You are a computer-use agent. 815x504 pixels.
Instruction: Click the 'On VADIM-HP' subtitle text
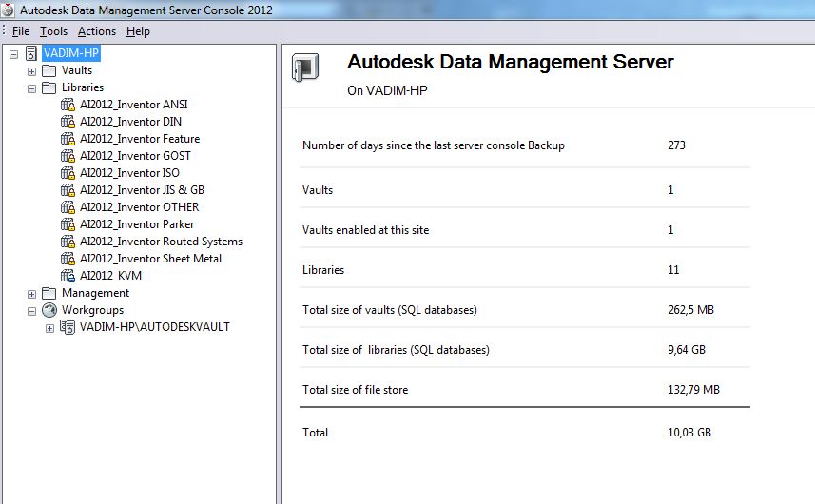pos(387,91)
